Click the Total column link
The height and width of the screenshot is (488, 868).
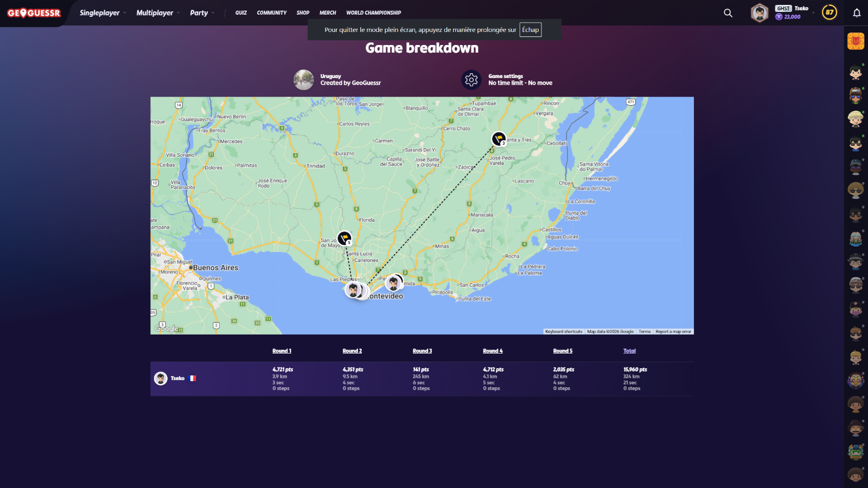tap(629, 351)
